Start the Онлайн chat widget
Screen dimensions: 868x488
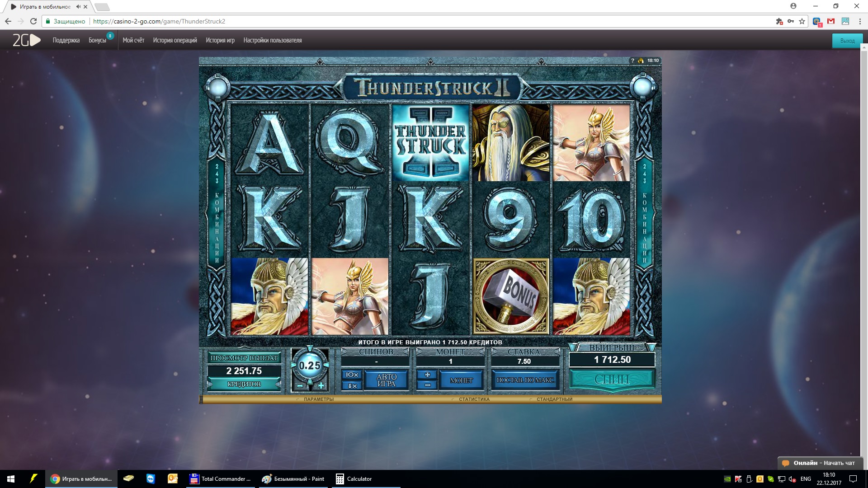coord(818,463)
